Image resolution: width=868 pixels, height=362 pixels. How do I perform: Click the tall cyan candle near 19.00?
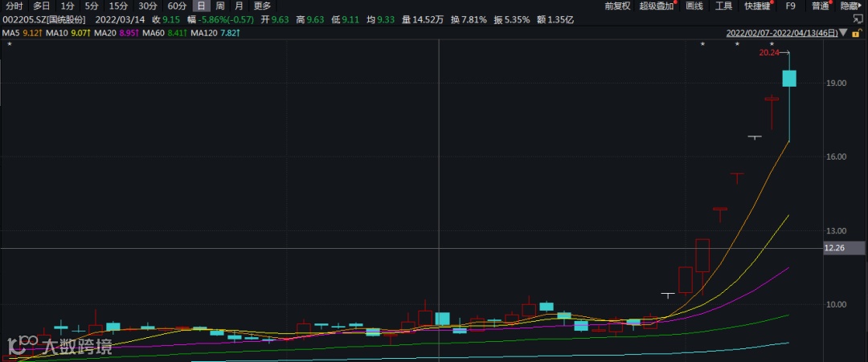pos(789,79)
